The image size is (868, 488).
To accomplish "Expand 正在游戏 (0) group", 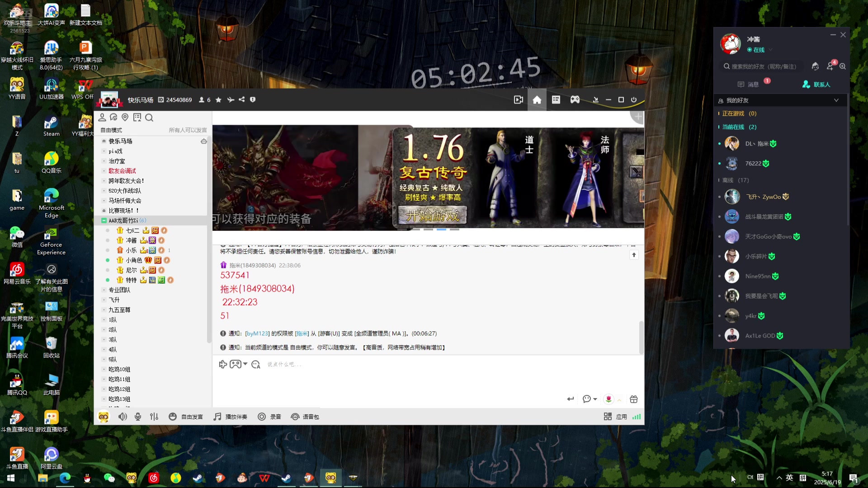I will [x=739, y=113].
